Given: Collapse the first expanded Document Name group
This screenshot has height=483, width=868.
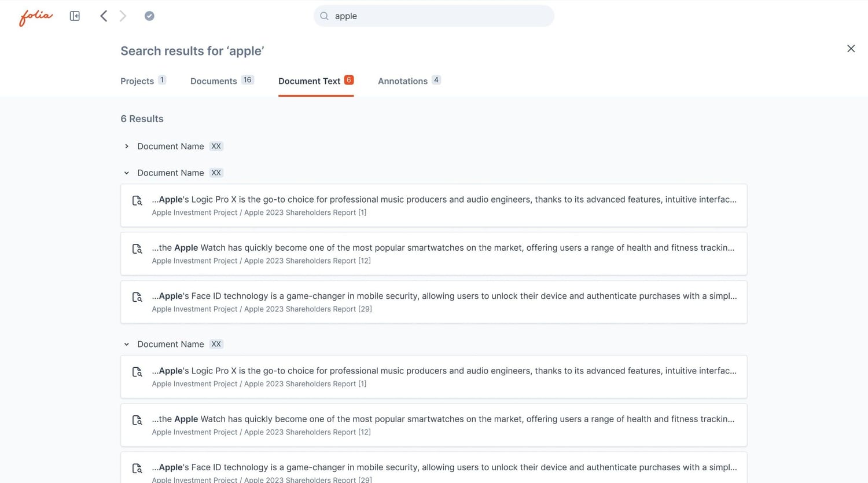Looking at the screenshot, I should tap(127, 173).
